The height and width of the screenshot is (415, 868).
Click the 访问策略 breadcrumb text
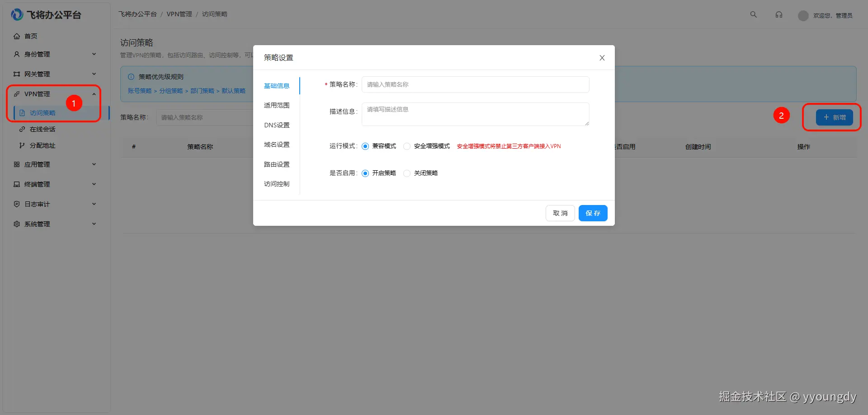tap(215, 14)
